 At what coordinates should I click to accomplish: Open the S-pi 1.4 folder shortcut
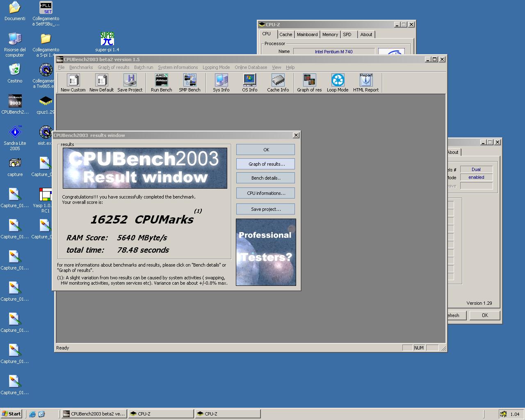tap(46, 45)
